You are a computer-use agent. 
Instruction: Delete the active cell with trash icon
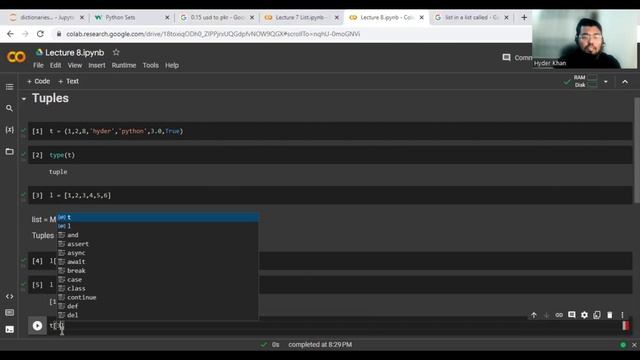610,315
